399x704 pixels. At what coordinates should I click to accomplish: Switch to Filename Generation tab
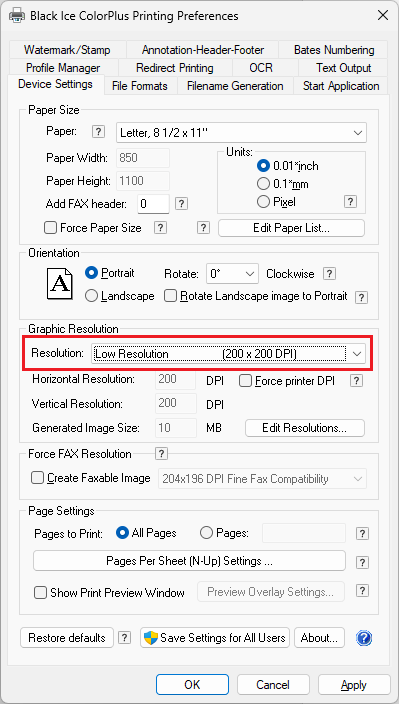[235, 86]
